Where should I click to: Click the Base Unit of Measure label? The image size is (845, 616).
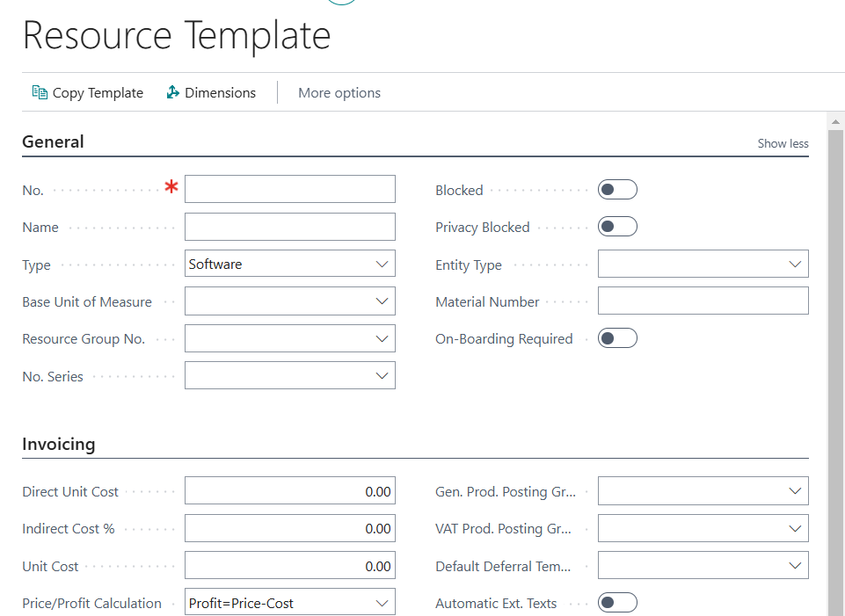click(x=87, y=302)
